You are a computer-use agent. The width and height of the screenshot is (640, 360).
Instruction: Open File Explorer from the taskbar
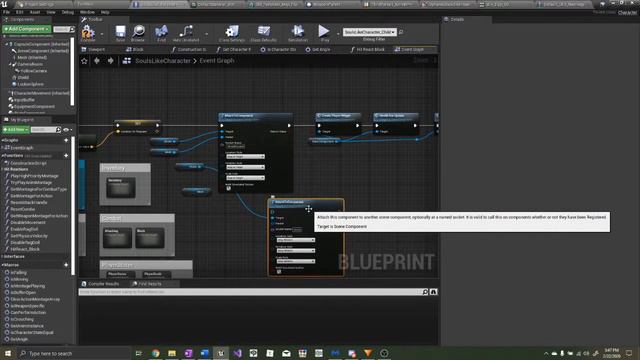(x=172, y=353)
